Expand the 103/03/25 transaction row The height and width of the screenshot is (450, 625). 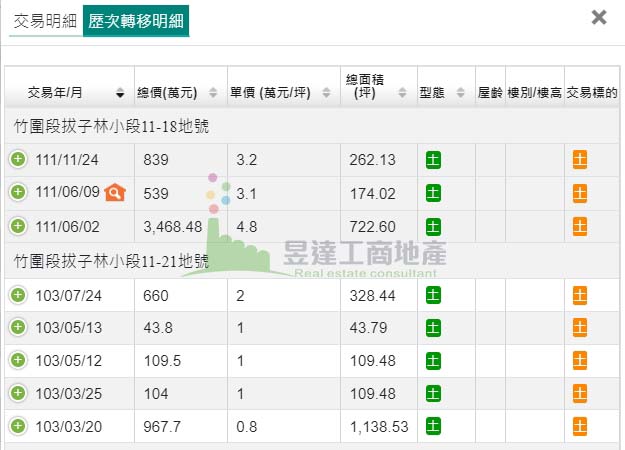(x=18, y=393)
